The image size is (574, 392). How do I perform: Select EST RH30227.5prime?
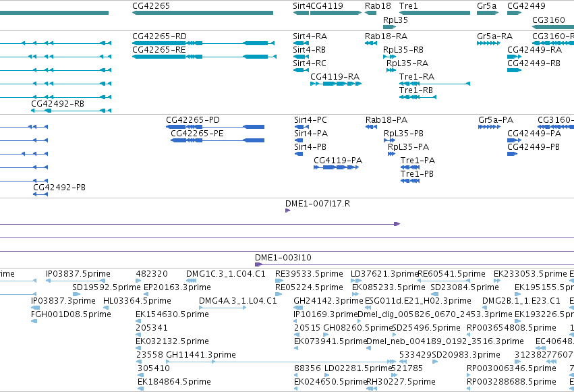point(372,389)
